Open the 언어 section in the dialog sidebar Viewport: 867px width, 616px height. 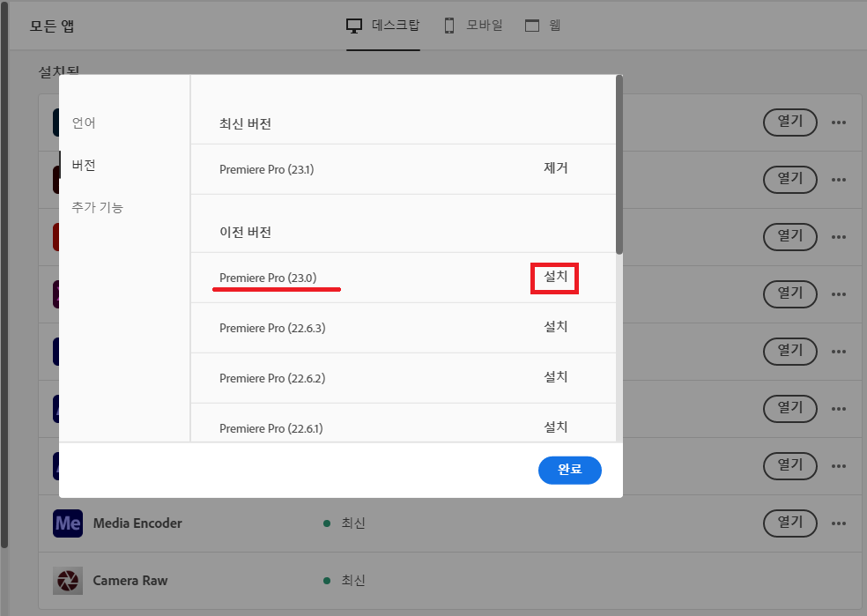coord(84,122)
